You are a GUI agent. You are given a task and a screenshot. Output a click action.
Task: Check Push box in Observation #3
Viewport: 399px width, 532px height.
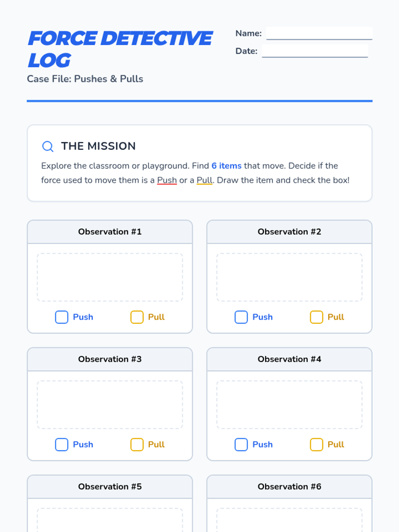(x=62, y=445)
